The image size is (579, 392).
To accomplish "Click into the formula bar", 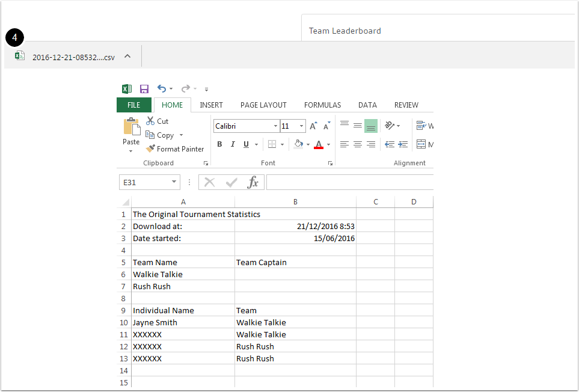I will 350,182.
